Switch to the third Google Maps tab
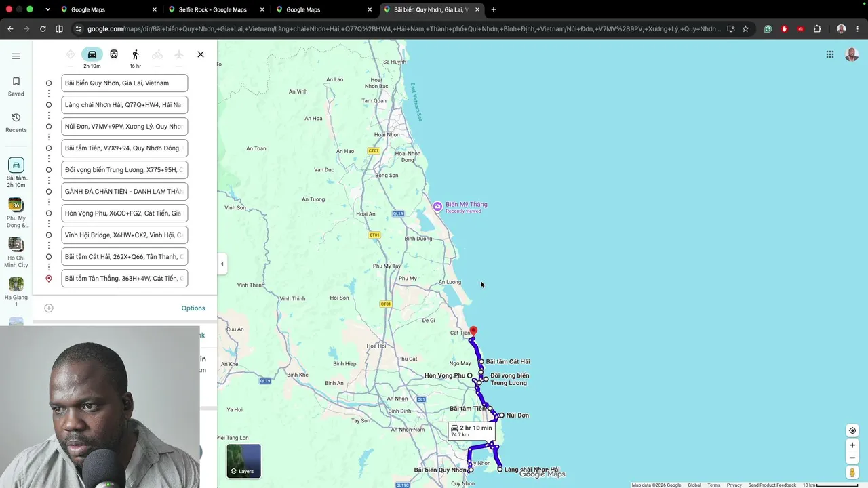This screenshot has height=488, width=868. [323, 9]
